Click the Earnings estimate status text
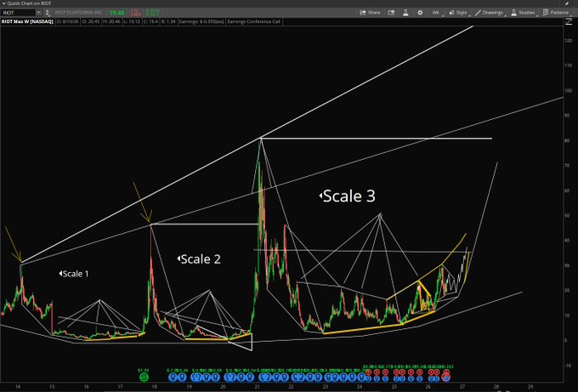Screen dimensions: 578x392 201,22
